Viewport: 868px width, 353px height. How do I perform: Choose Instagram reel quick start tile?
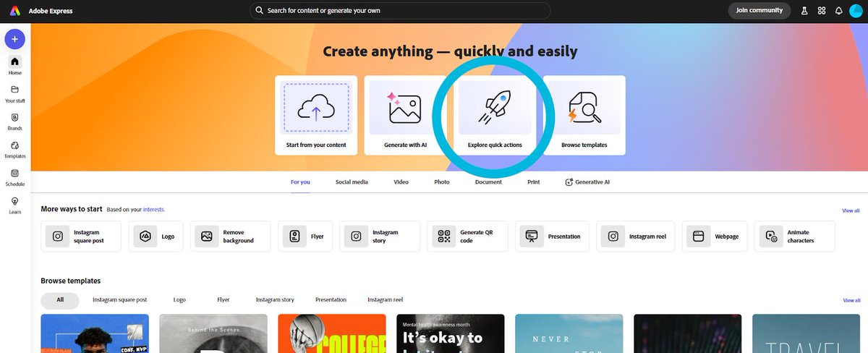point(636,237)
